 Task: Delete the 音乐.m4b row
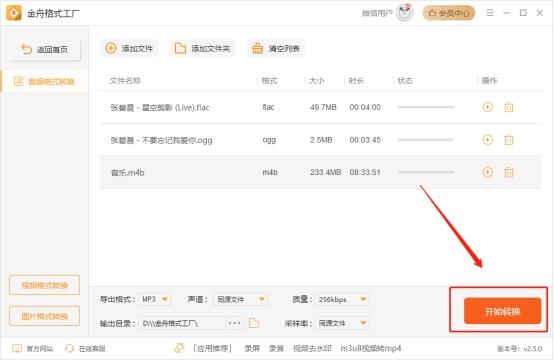[x=508, y=172]
